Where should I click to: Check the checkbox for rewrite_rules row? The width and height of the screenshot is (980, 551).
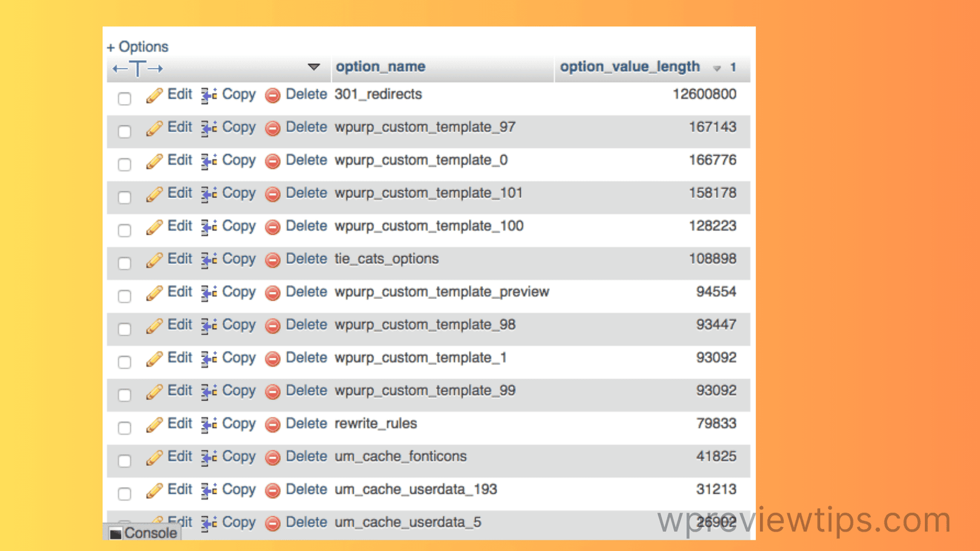coord(124,428)
